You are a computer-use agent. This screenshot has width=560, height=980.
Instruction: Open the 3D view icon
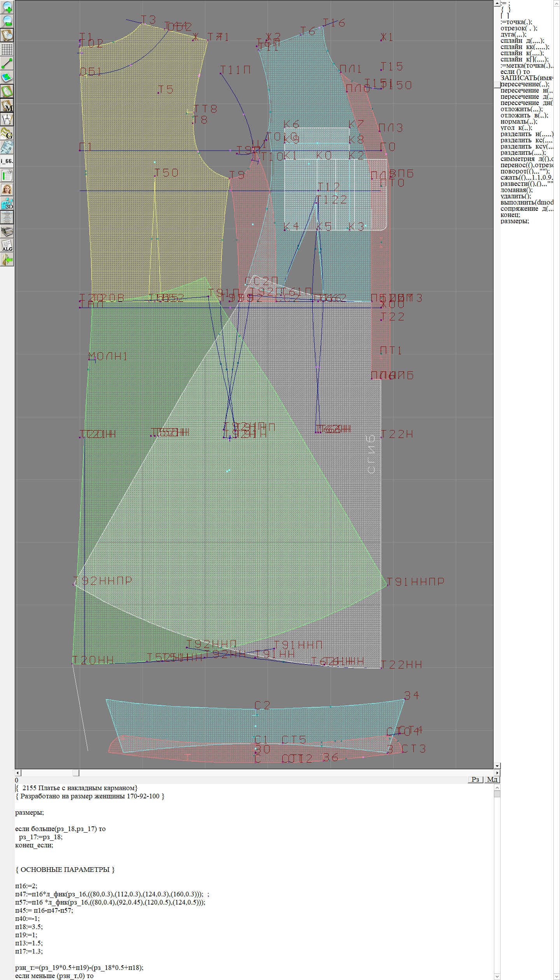[7, 203]
